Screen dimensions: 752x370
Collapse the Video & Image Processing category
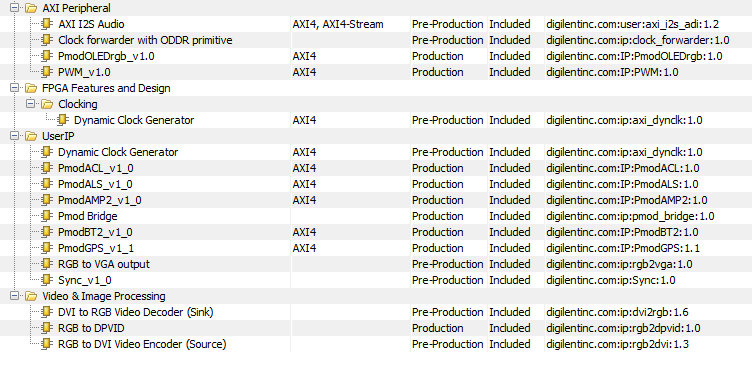15,296
